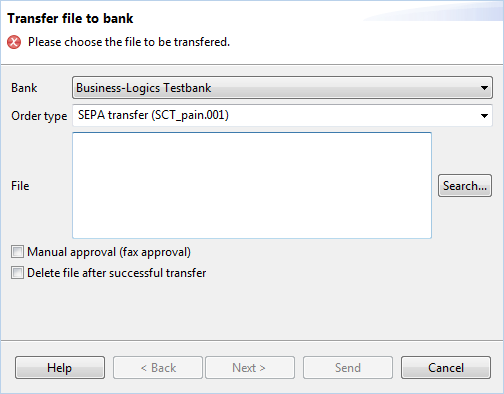
Task: Click the Order type label
Action: click(x=39, y=116)
